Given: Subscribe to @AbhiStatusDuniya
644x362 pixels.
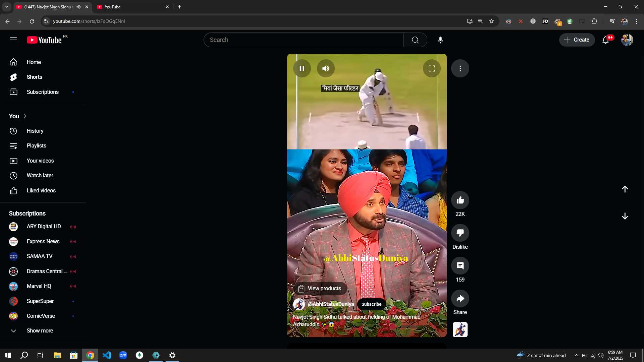Looking at the screenshot, I should tap(371, 304).
